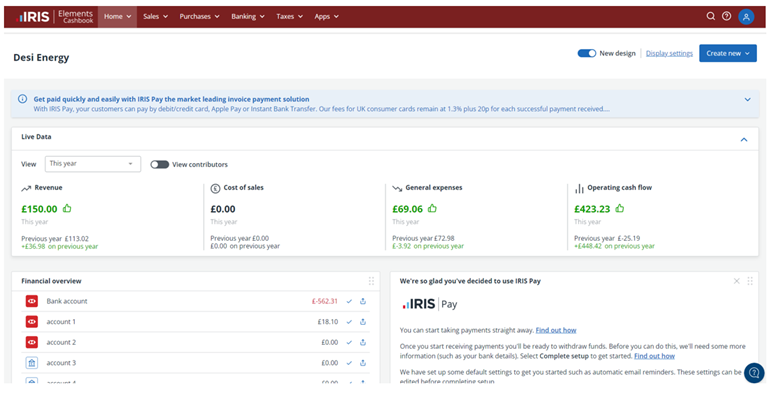Open the Display settings link
The height and width of the screenshot is (400, 769).
tap(669, 53)
